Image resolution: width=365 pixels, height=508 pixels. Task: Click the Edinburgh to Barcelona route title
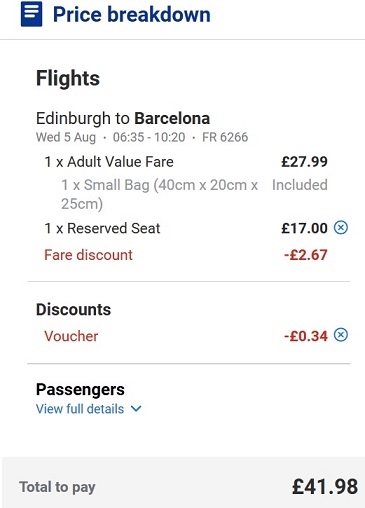tap(123, 118)
